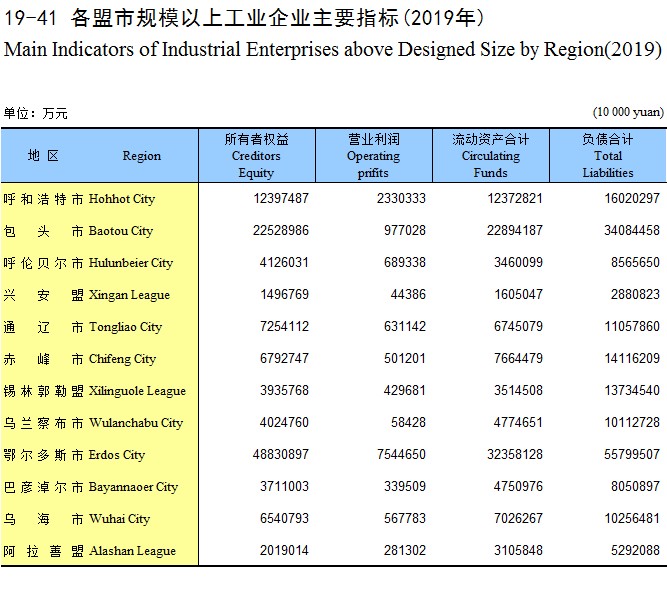This screenshot has height=599, width=667.
Task: Click Xingan profit value 44386
Action: 408,294
